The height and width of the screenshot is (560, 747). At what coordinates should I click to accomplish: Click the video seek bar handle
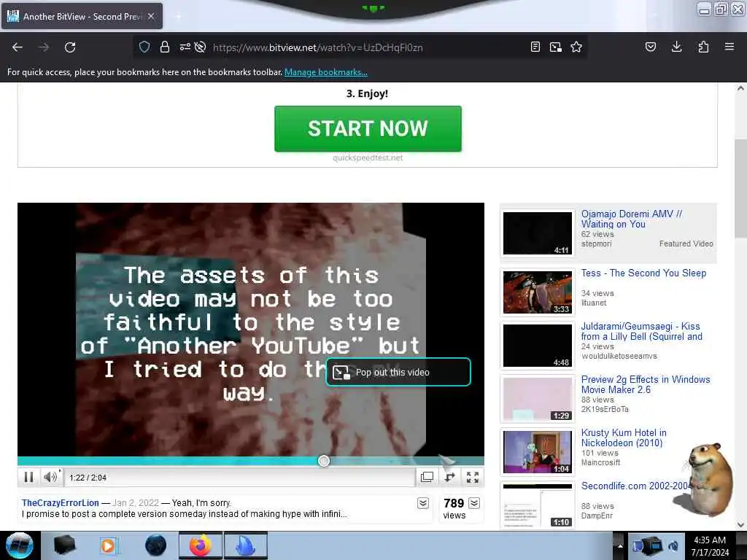click(x=324, y=461)
